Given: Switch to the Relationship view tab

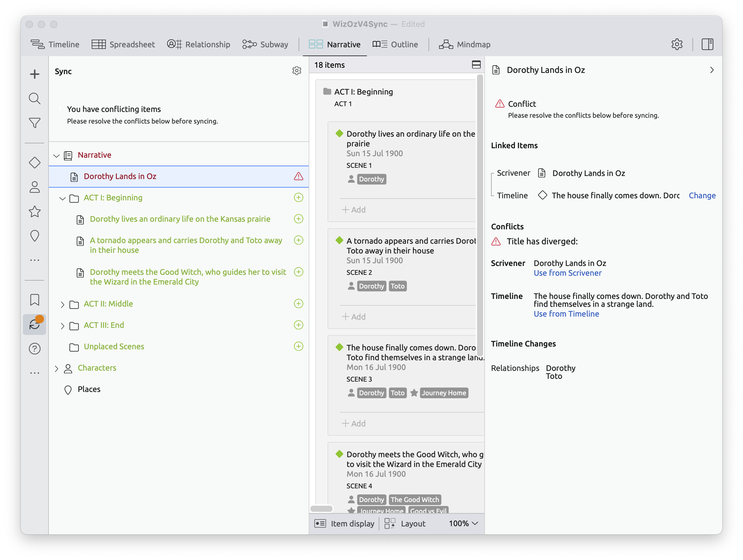Looking at the screenshot, I should 199,44.
